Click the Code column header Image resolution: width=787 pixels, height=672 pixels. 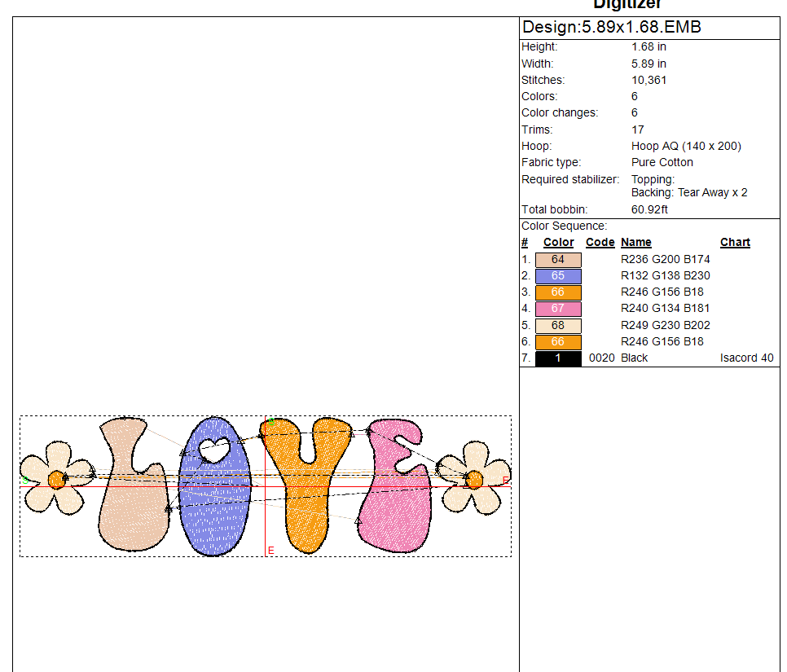(600, 243)
